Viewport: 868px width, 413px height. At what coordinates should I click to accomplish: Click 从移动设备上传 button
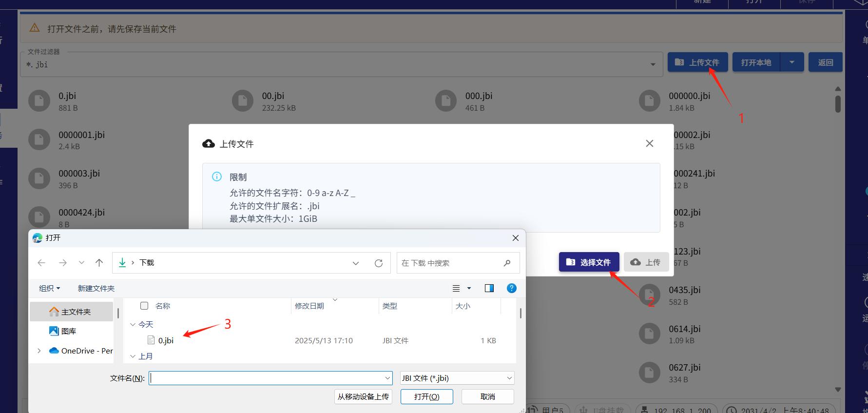point(363,396)
